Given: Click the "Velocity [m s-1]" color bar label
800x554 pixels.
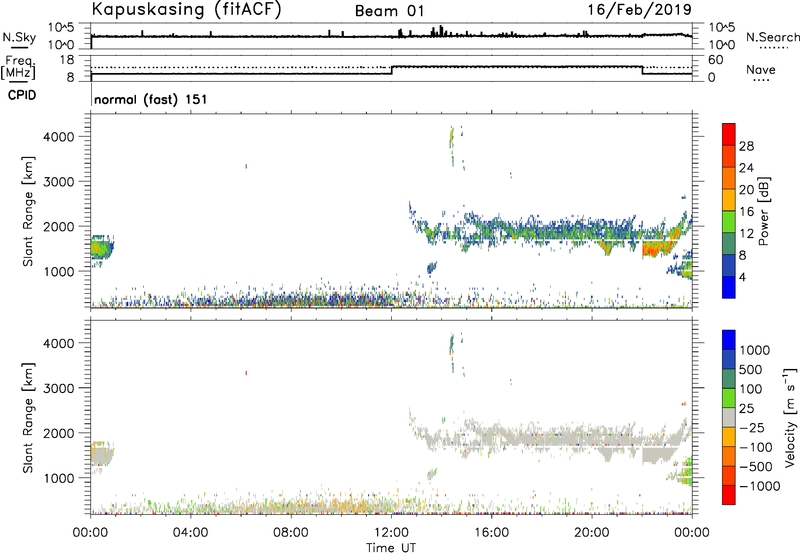Looking at the screenshot, I should click(x=790, y=417).
